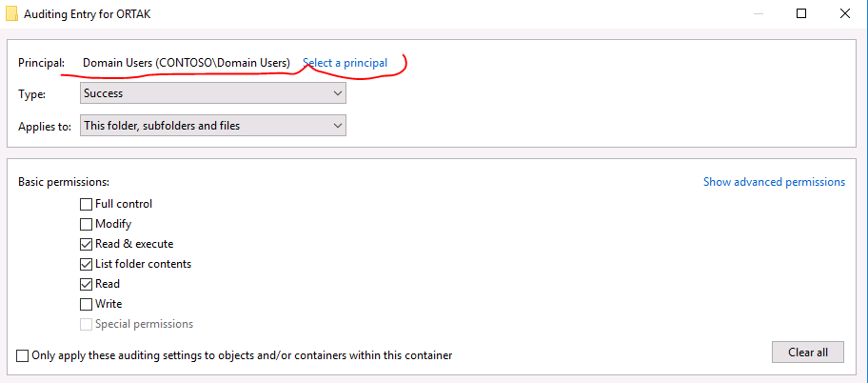
Task: Click the Principal: label
Action: click(42, 63)
